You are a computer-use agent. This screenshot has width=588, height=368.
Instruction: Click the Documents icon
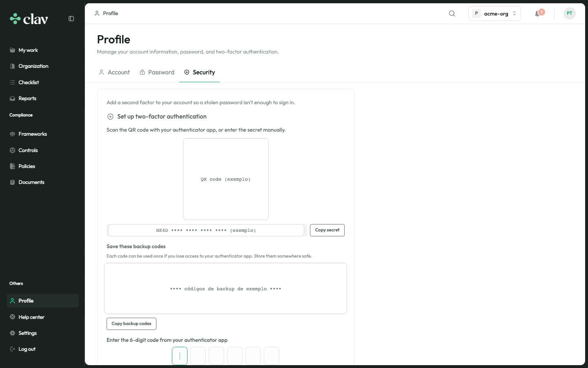[12, 182]
